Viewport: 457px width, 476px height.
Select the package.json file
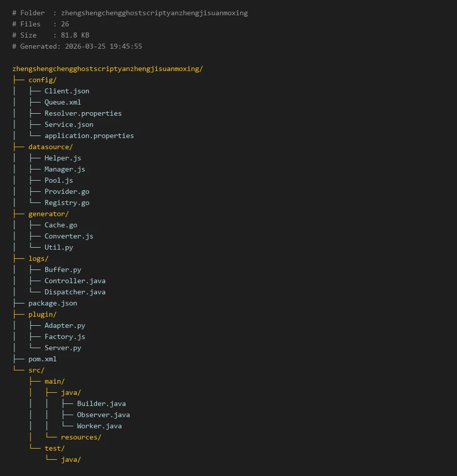52,303
